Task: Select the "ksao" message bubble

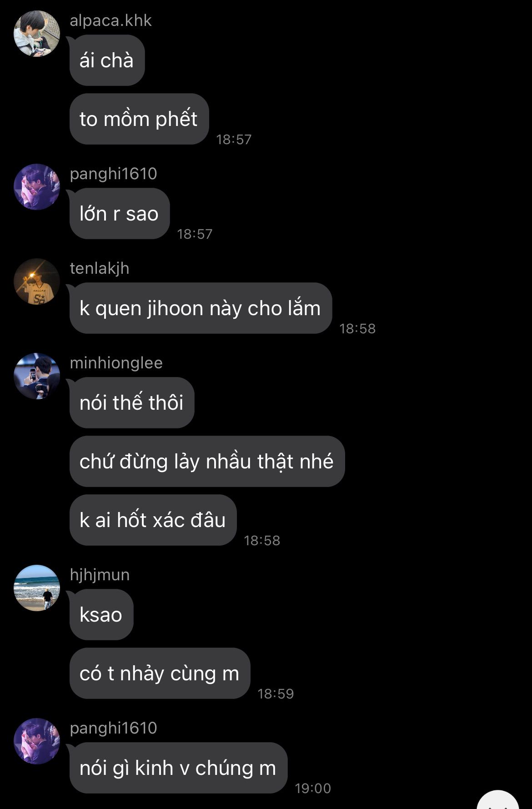Action: tap(101, 615)
